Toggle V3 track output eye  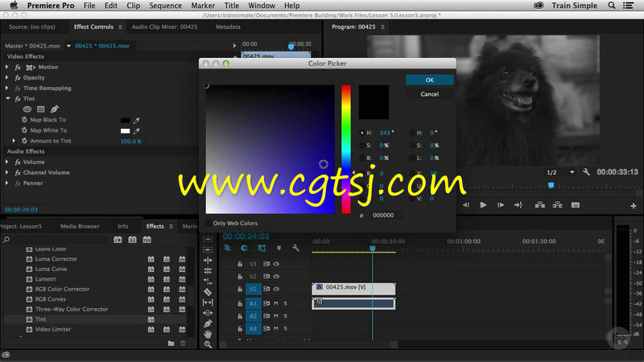276,264
